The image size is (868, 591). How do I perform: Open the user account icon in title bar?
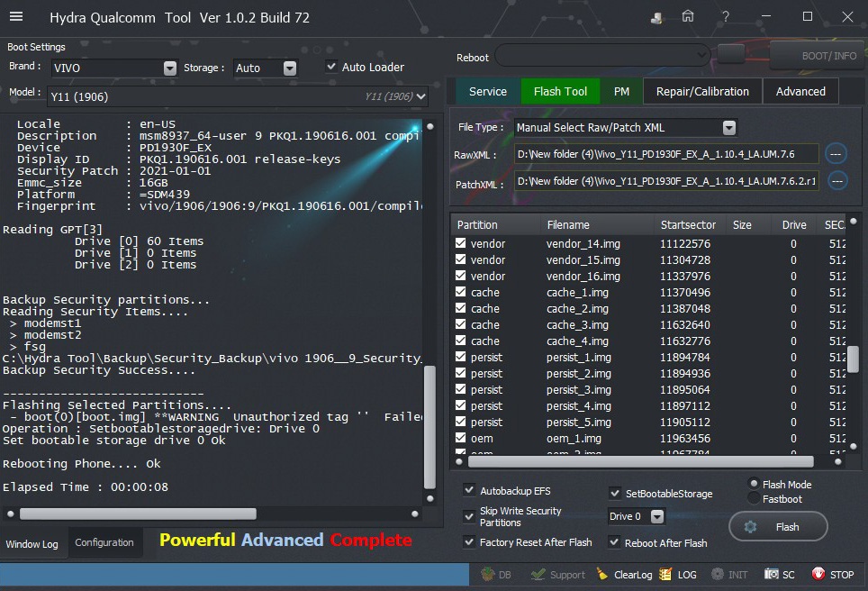(x=656, y=18)
